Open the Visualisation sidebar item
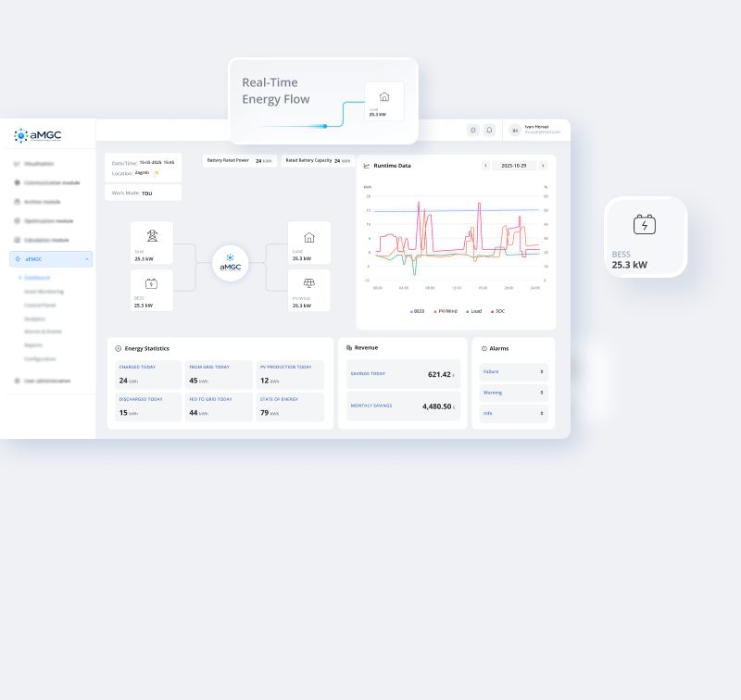741x700 pixels. pyautogui.click(x=33, y=164)
